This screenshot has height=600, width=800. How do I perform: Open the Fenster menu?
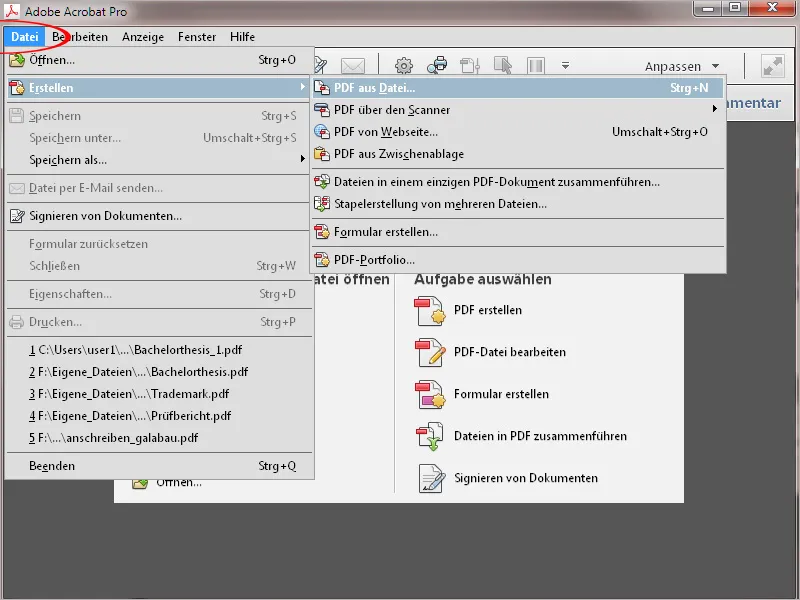[x=197, y=37]
